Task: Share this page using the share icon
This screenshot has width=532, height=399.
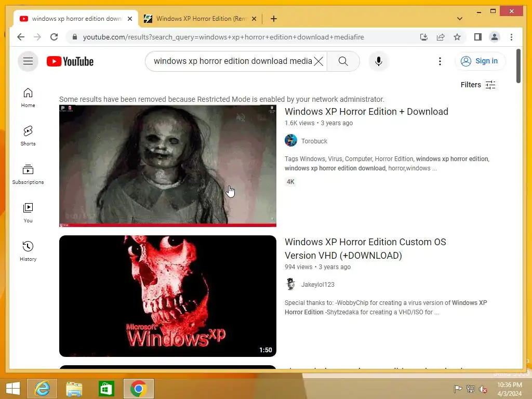Action: 441,37
